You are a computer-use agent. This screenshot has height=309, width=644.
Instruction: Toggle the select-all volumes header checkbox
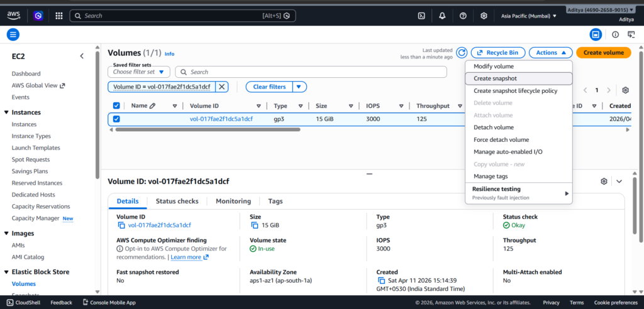tap(116, 106)
